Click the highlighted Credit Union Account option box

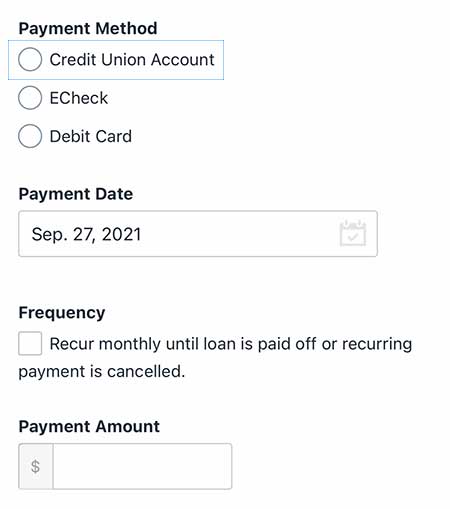pos(116,60)
